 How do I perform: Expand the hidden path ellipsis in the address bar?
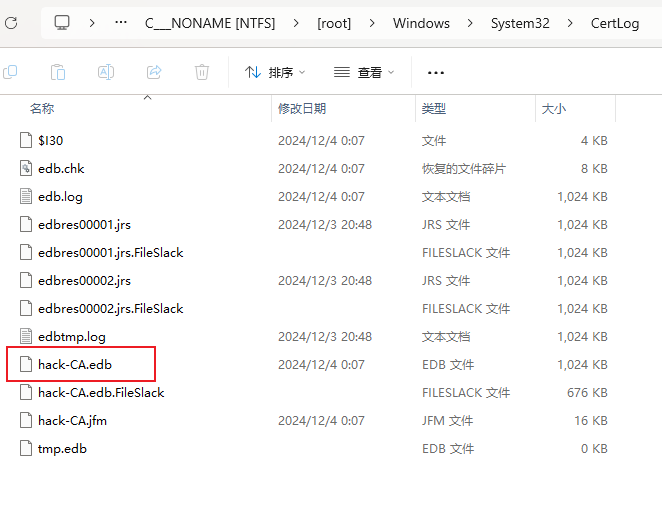tap(121, 23)
